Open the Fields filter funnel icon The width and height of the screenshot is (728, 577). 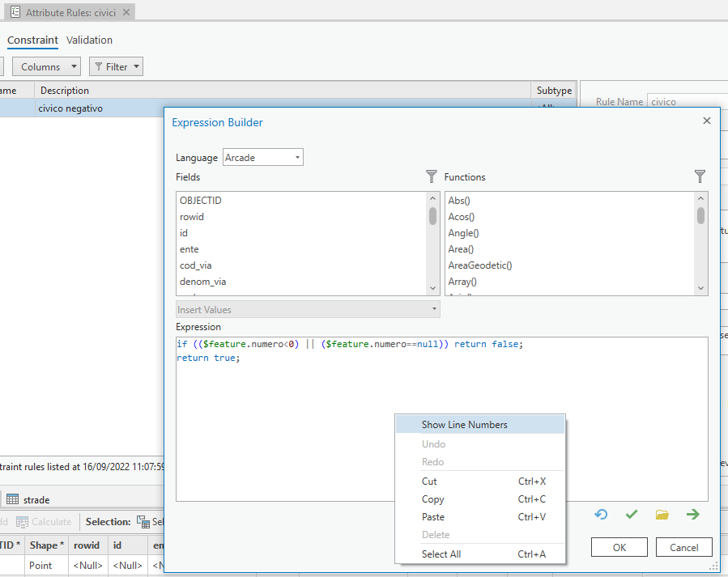431,176
